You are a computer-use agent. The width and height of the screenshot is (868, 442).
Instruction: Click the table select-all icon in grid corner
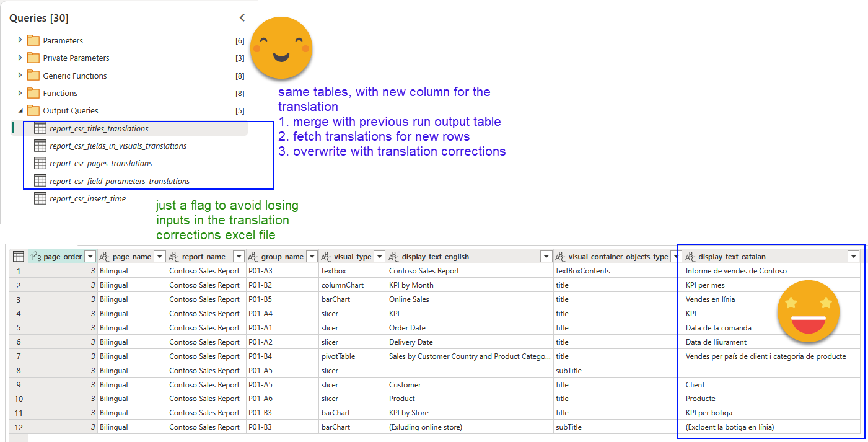coord(19,257)
